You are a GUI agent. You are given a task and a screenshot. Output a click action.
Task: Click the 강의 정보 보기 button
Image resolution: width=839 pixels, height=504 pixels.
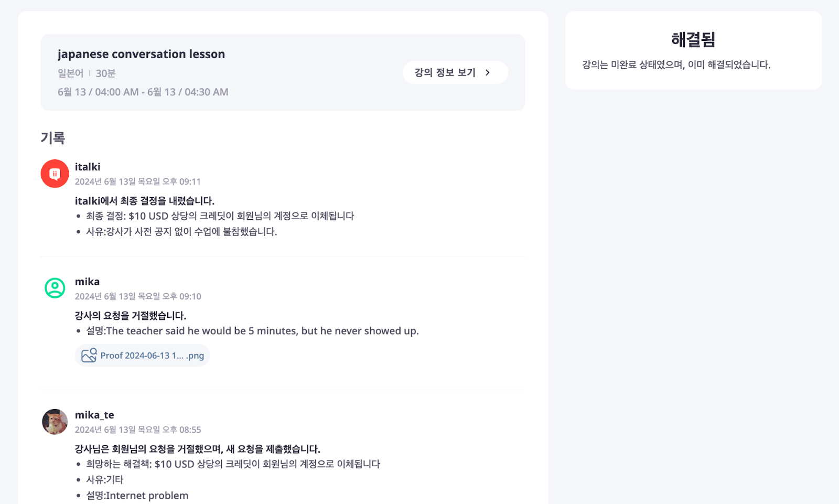(x=455, y=72)
